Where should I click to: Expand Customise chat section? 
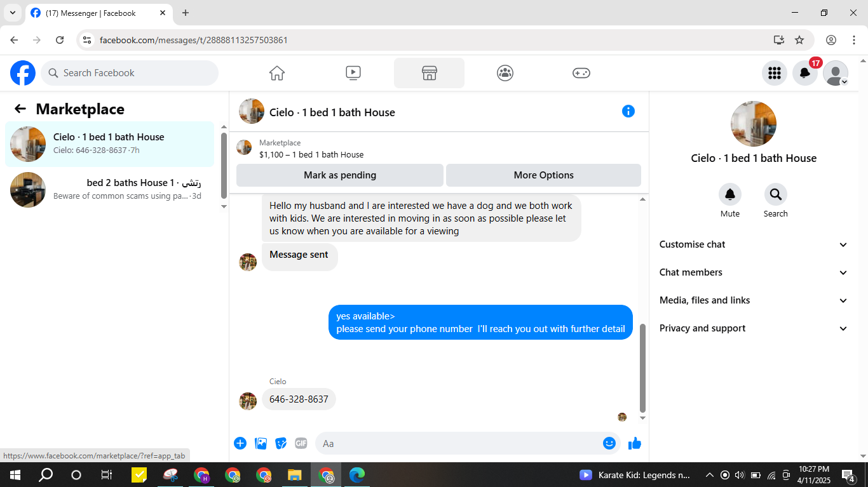pyautogui.click(x=754, y=244)
